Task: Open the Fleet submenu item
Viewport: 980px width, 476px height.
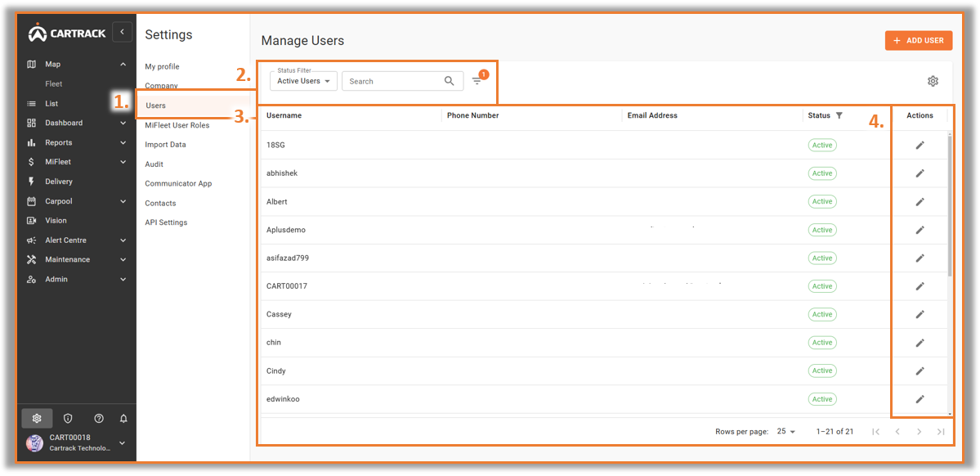Action: [54, 83]
